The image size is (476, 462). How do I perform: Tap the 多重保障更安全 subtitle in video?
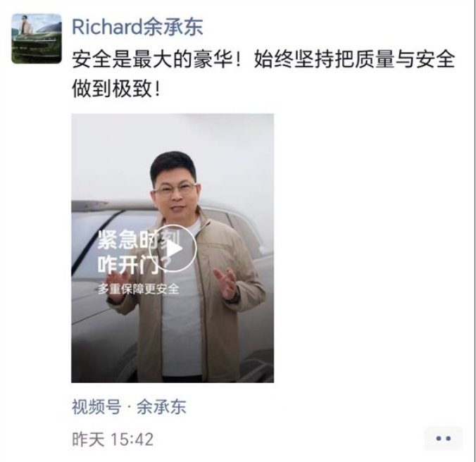pyautogui.click(x=138, y=289)
